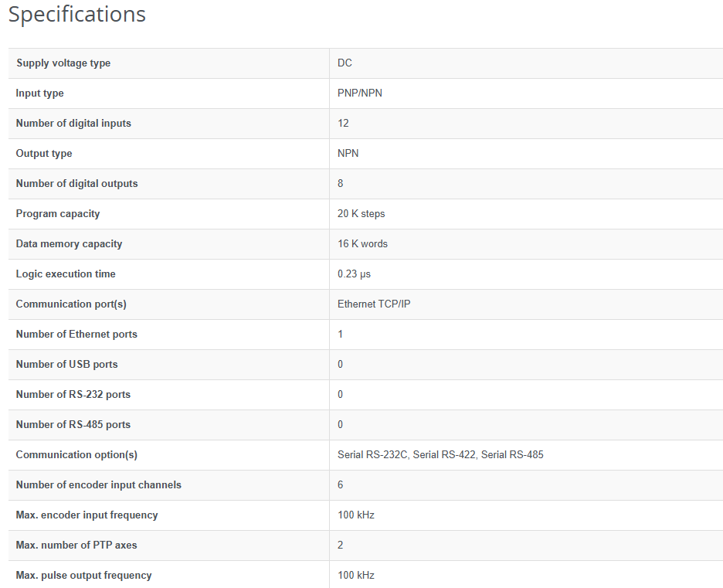This screenshot has height=588, width=723.
Task: Click the Specifications heading
Action: [76, 14]
